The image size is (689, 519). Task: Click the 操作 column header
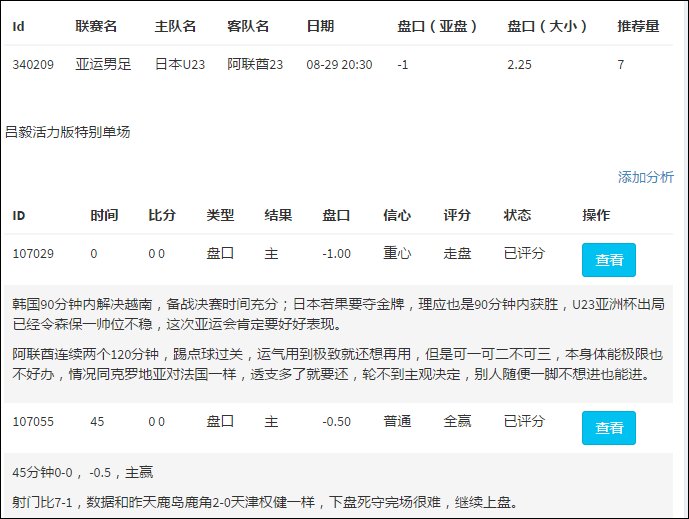click(596, 215)
